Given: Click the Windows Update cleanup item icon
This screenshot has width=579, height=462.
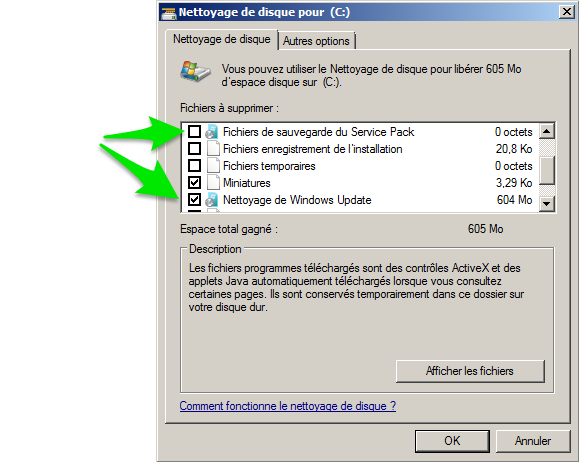Looking at the screenshot, I should [x=212, y=200].
